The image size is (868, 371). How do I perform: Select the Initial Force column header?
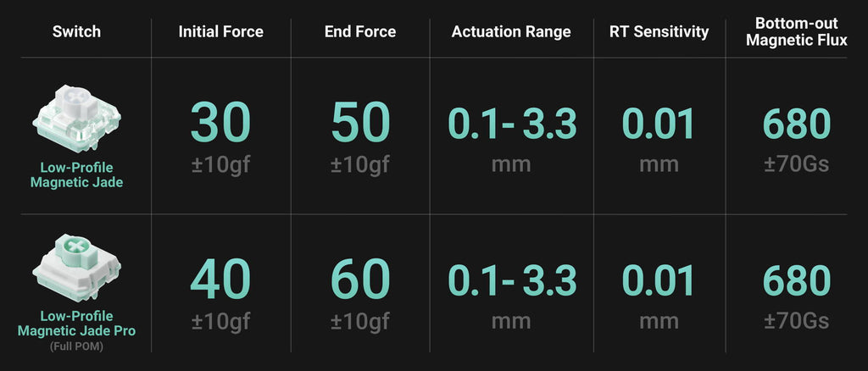tap(221, 31)
